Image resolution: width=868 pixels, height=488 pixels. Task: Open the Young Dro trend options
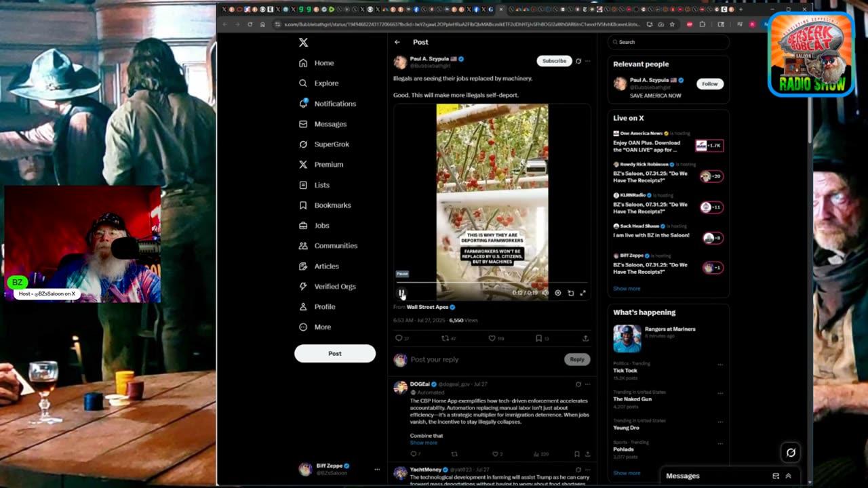point(720,422)
